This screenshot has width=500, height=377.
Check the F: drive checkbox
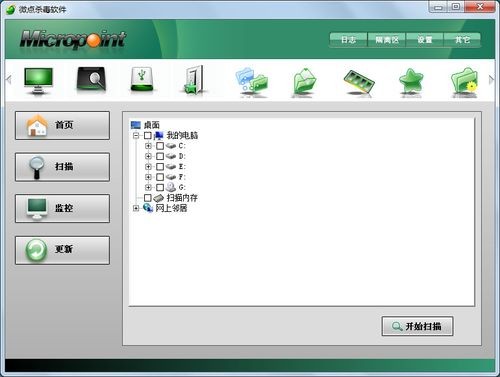(x=160, y=177)
